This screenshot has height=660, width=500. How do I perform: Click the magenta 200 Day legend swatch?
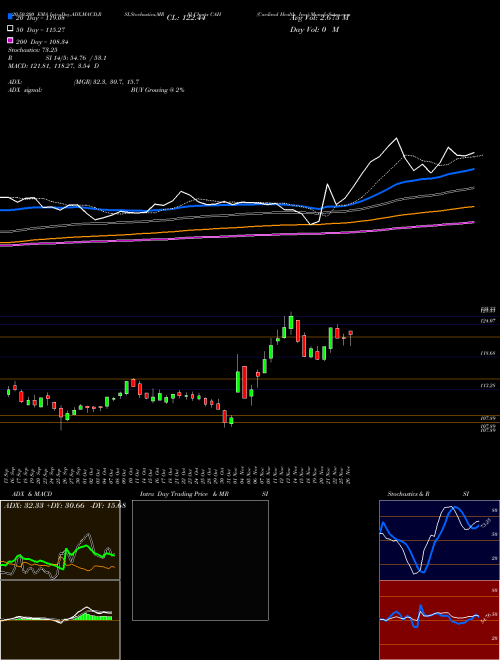coord(10,40)
